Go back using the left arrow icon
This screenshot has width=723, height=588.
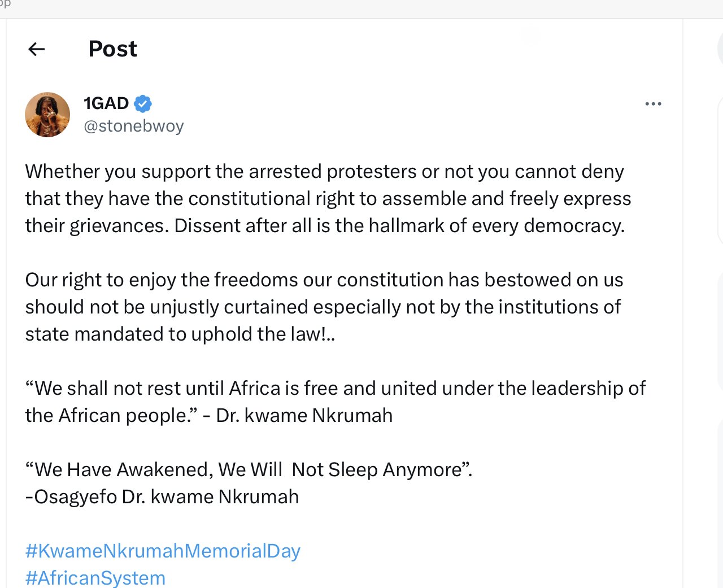coord(37,49)
